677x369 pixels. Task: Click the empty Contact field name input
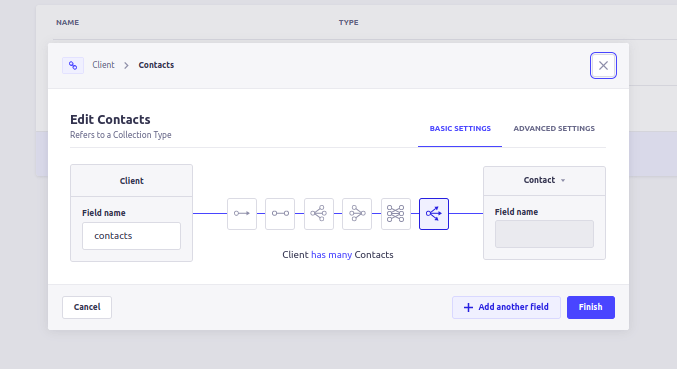pos(544,234)
